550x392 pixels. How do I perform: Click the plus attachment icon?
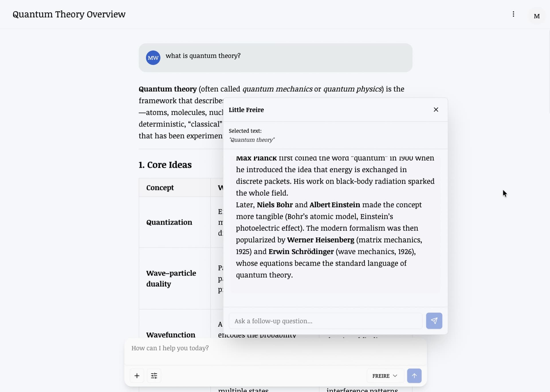point(137,376)
